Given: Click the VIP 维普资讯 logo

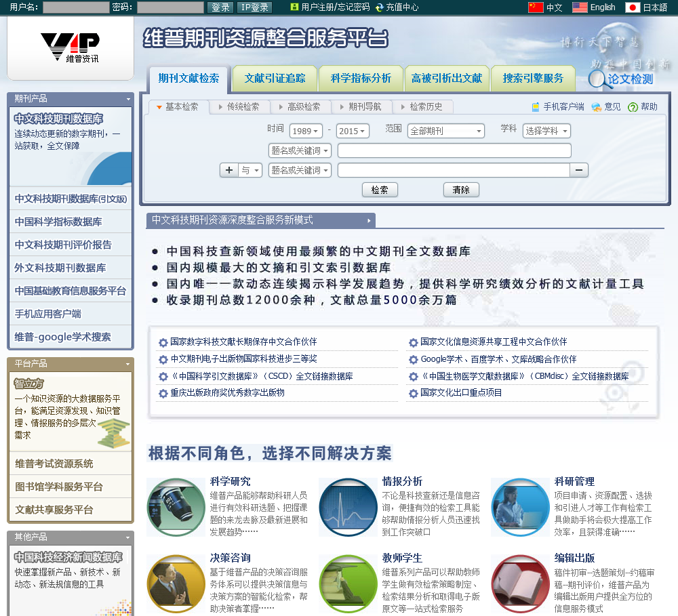Looking at the screenshot, I should coord(70,47).
